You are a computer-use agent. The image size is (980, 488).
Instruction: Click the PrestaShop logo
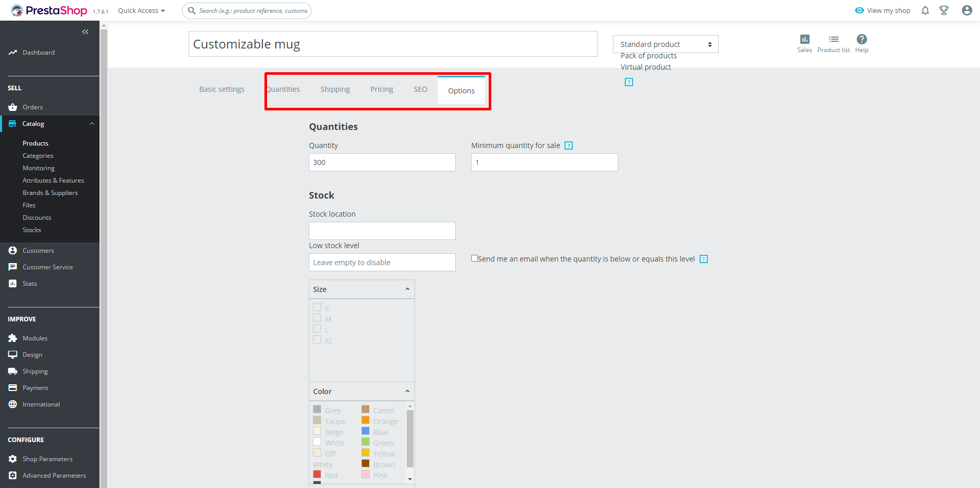(49, 10)
